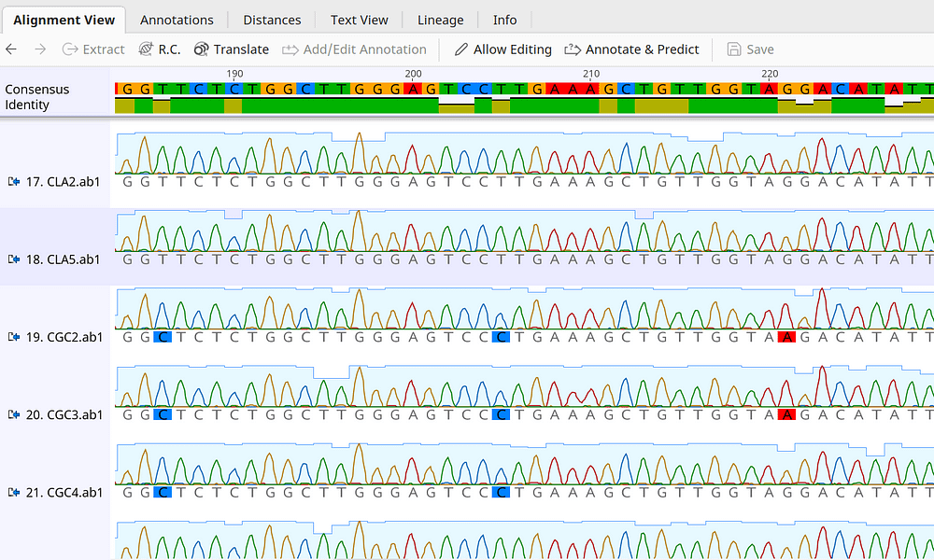Click position 200 on the consensus ruler

[414, 74]
